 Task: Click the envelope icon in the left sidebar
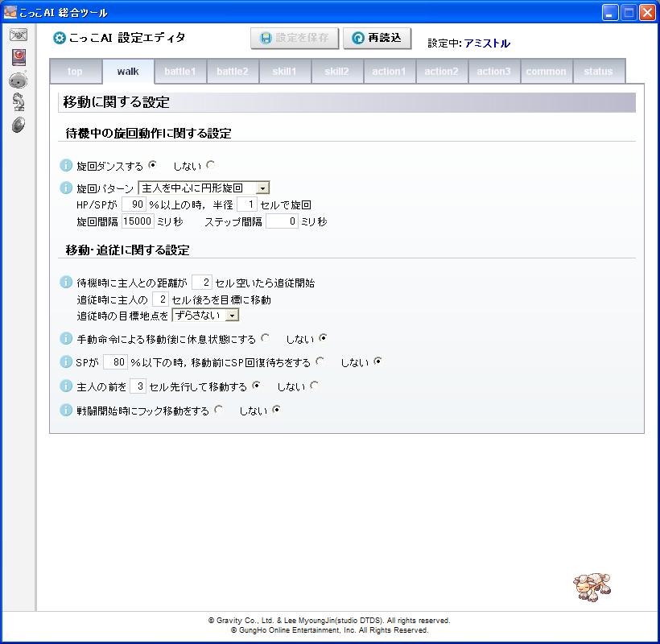pyautogui.click(x=19, y=35)
